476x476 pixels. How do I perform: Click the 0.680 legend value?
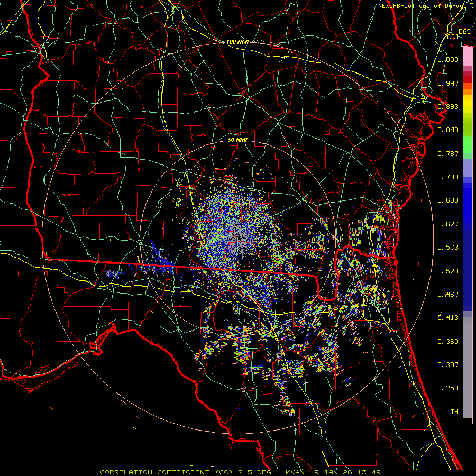tap(448, 200)
